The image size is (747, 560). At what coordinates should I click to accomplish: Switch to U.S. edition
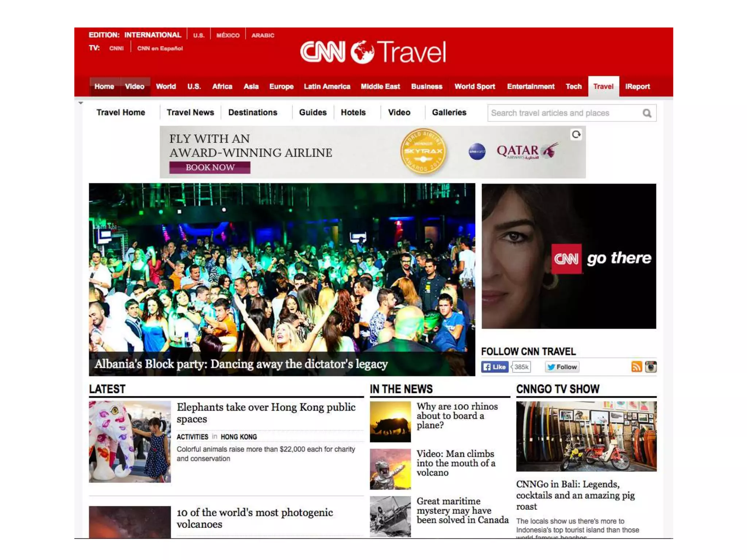[199, 35]
